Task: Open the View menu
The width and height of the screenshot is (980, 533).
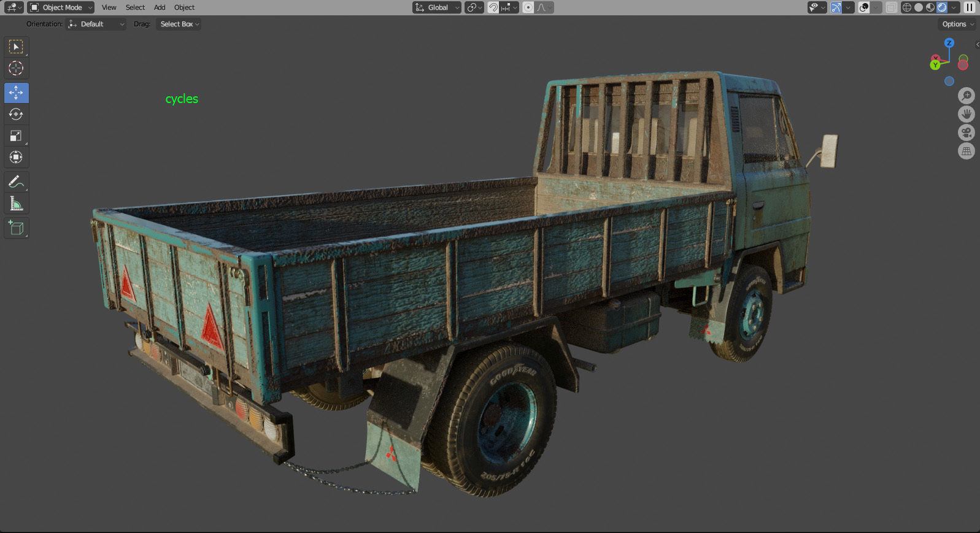Action: point(109,7)
